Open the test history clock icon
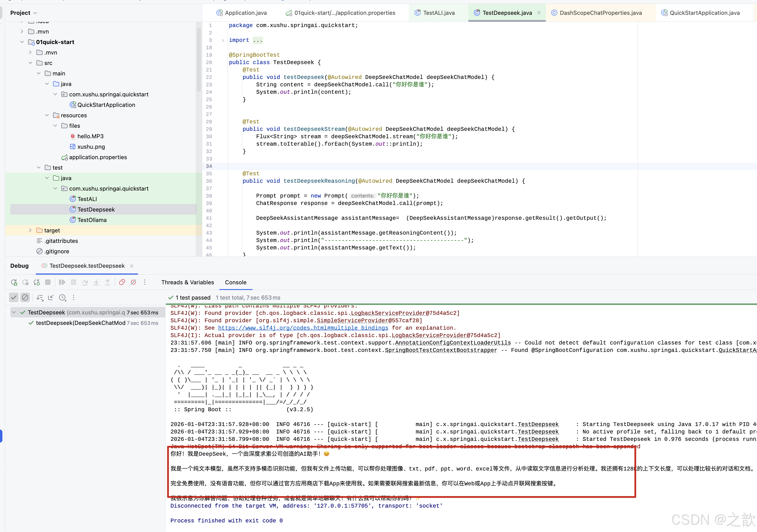Viewport: 757px width, 532px height. (x=62, y=297)
